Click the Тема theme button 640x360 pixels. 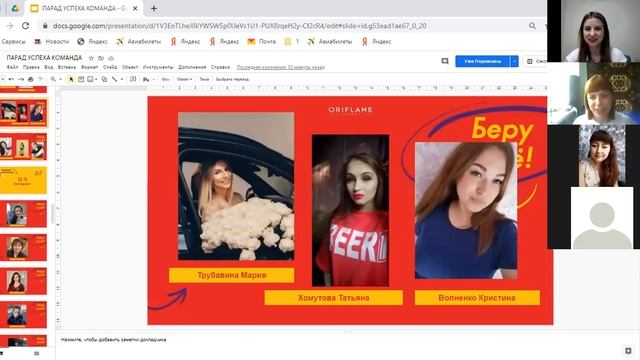click(204, 79)
